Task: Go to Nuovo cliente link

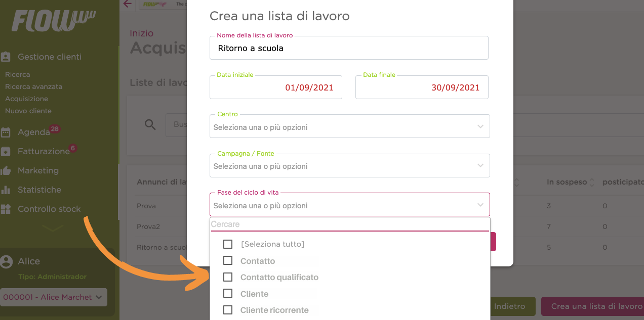Action: pyautogui.click(x=28, y=111)
